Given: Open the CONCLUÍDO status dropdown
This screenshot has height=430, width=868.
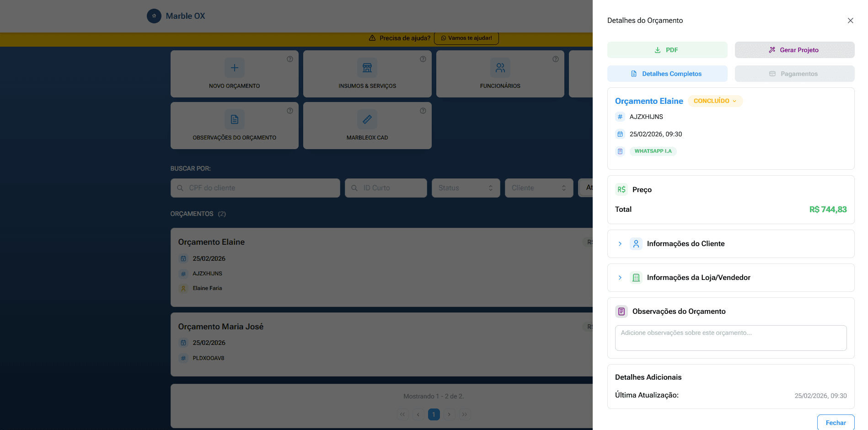Looking at the screenshot, I should (x=715, y=101).
